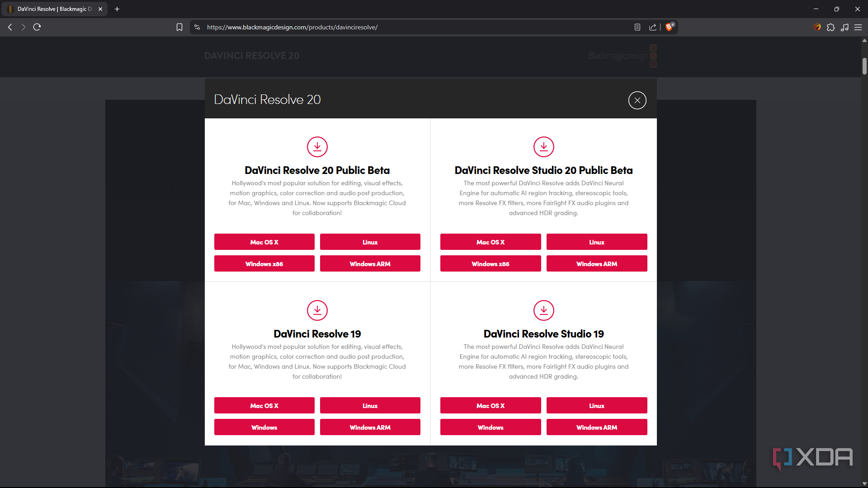Click the DAVINCI RESOLVE 20 page header title

pyautogui.click(x=252, y=56)
